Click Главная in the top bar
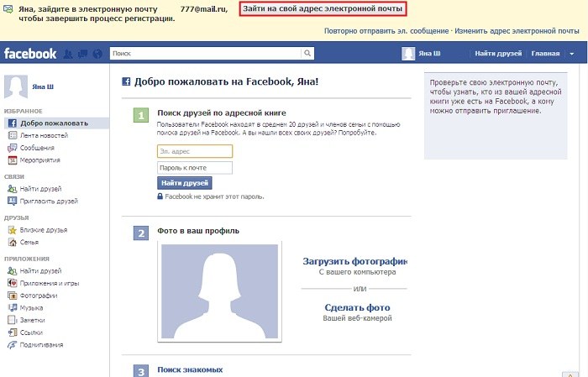This screenshot has height=377, width=588. (x=545, y=54)
